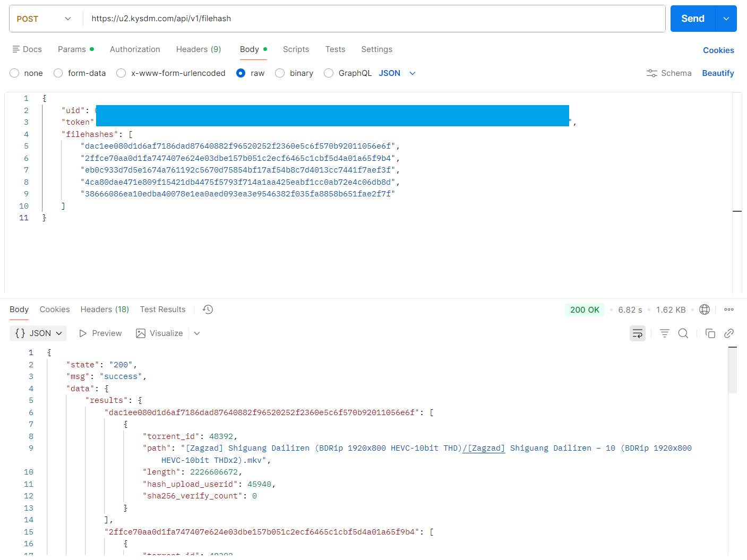This screenshot has height=560, width=747.
Task: Click the hash_upload_userid value 45940
Action: pos(259,484)
